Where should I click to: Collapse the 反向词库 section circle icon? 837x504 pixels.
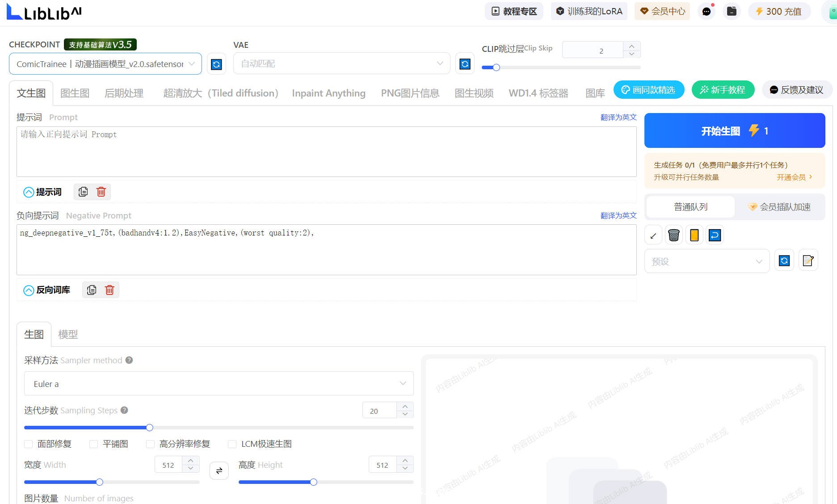(29, 290)
